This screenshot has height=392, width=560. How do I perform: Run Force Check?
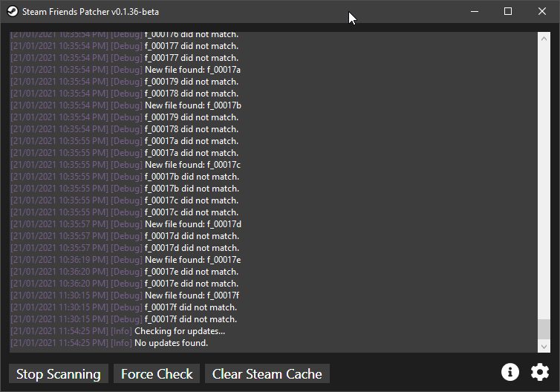pyautogui.click(x=157, y=373)
